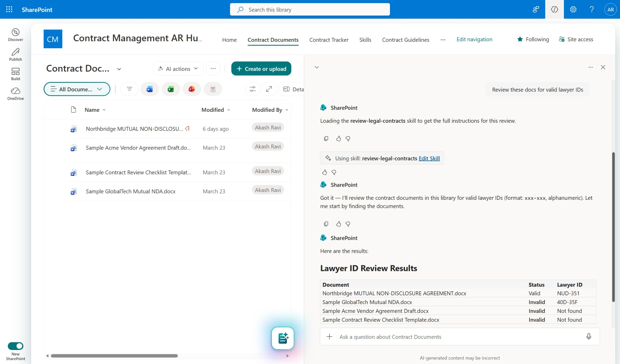This screenshot has height=364, width=620.
Task: Start voice input in question box
Action: (x=589, y=337)
